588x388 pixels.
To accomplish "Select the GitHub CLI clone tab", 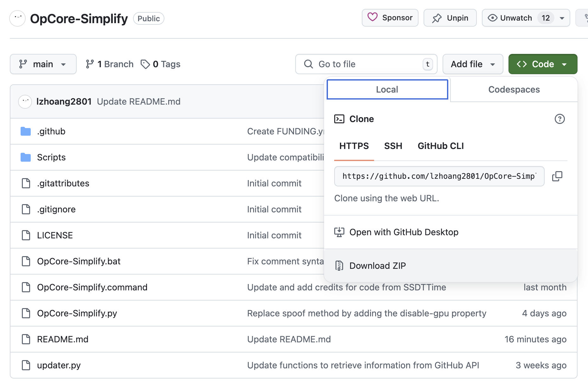I will [x=440, y=146].
